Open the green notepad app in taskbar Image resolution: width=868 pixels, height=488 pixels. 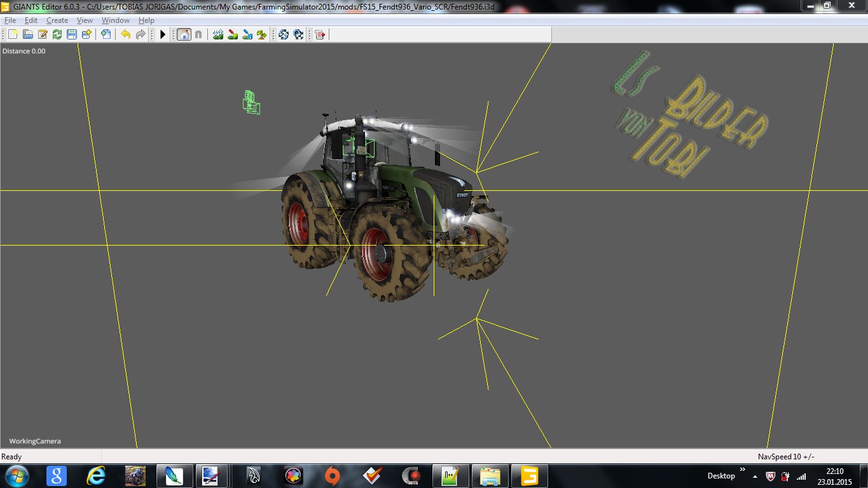pyautogui.click(x=450, y=475)
